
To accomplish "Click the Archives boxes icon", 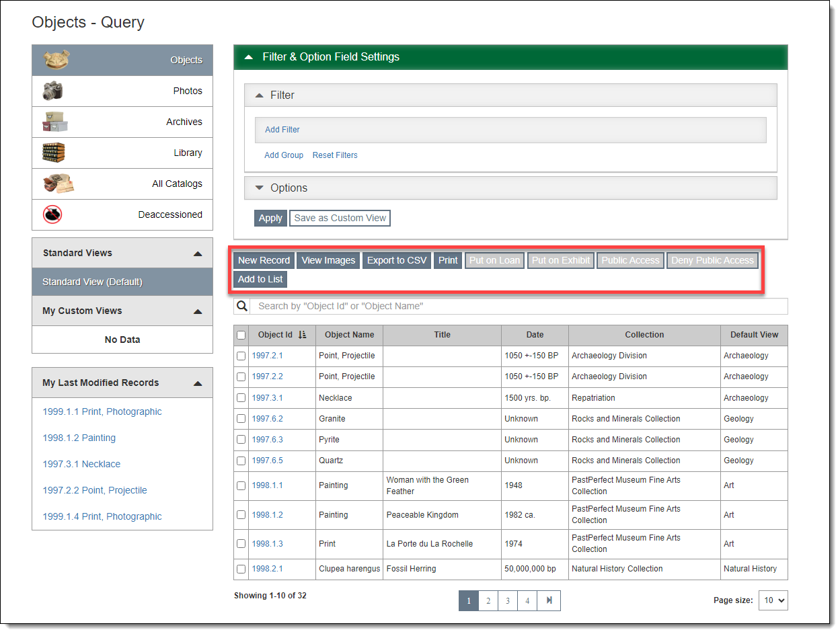I will 55,122.
